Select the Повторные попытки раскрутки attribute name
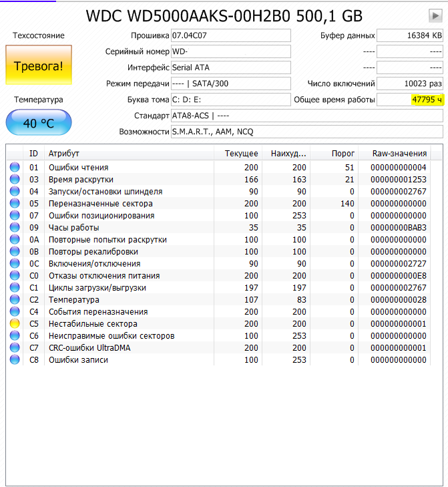 [x=107, y=240]
